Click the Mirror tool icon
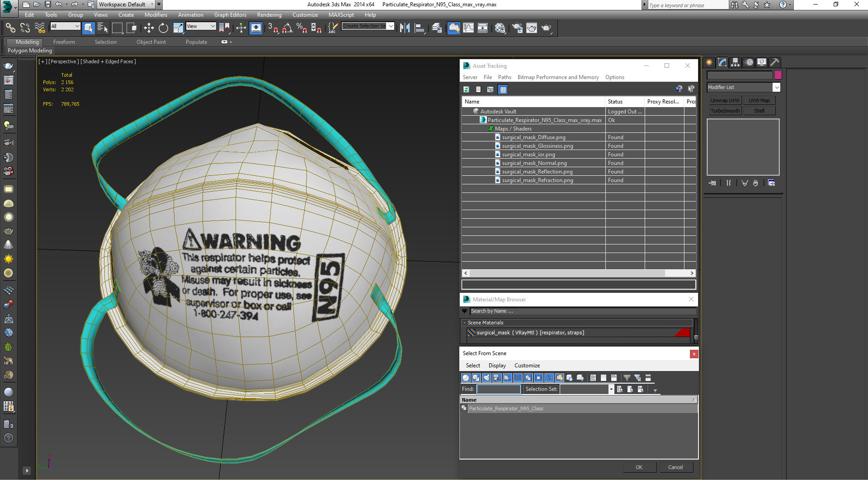 pos(405,28)
